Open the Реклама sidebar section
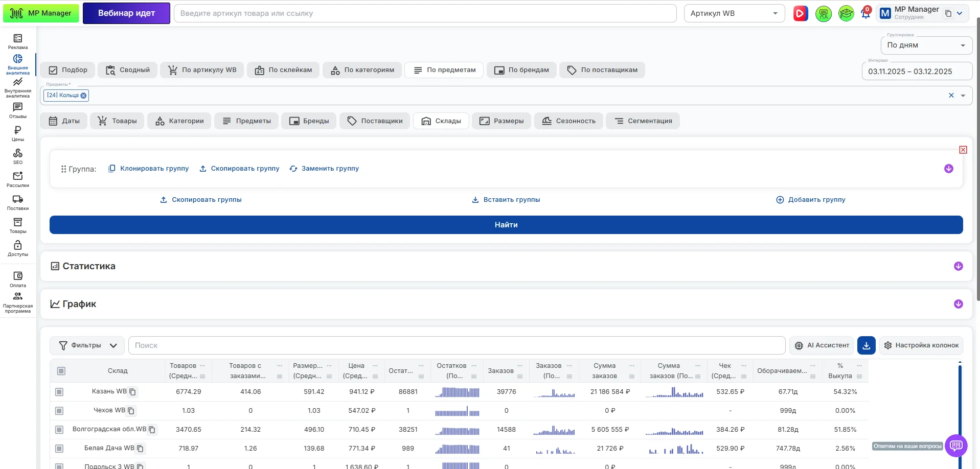 (18, 41)
